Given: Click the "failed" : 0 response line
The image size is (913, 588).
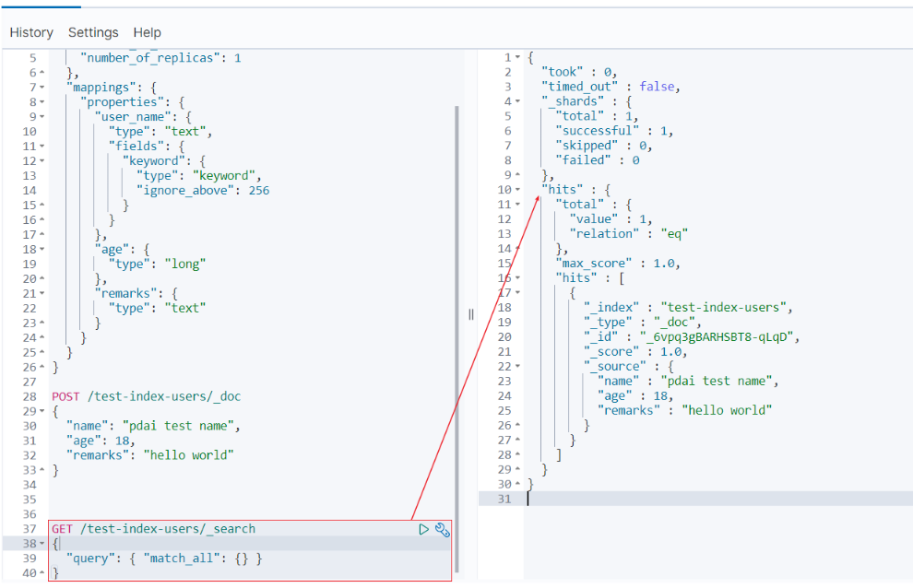Looking at the screenshot, I should 597,160.
